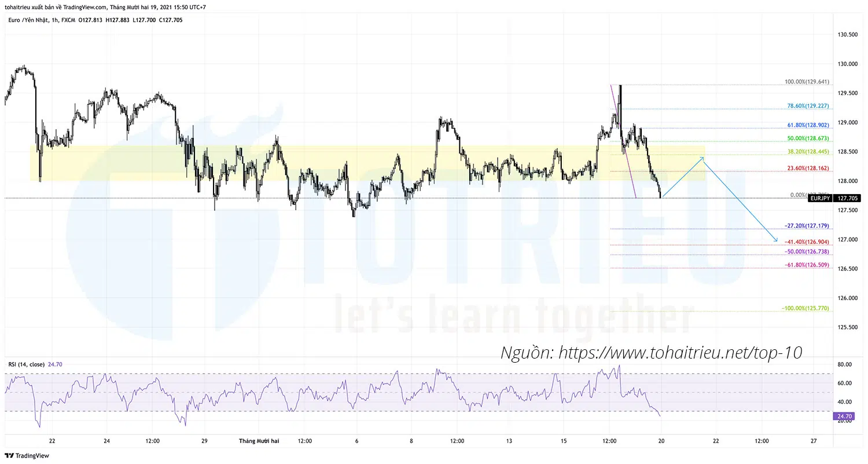Screen dimensions: 868x464
Task: Click date label 29 on time axis
Action: coord(204,441)
